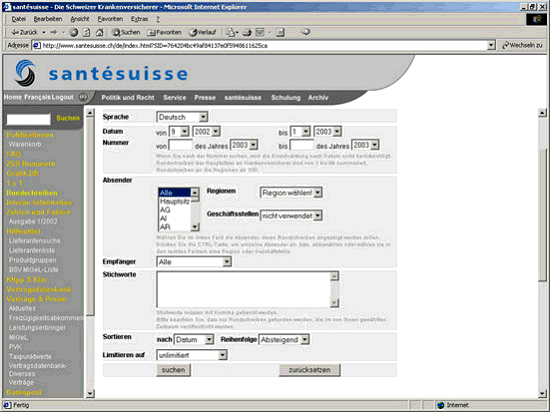Click the Absender list scroll down arrow
551x413 pixels.
[195, 227]
